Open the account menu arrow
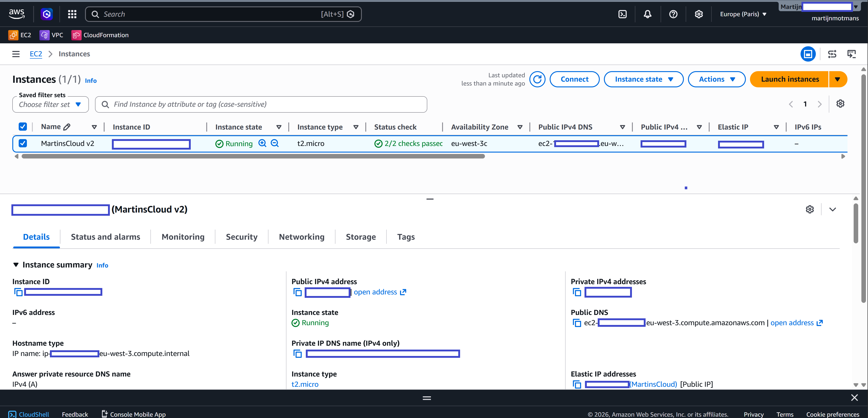 pyautogui.click(x=856, y=7)
